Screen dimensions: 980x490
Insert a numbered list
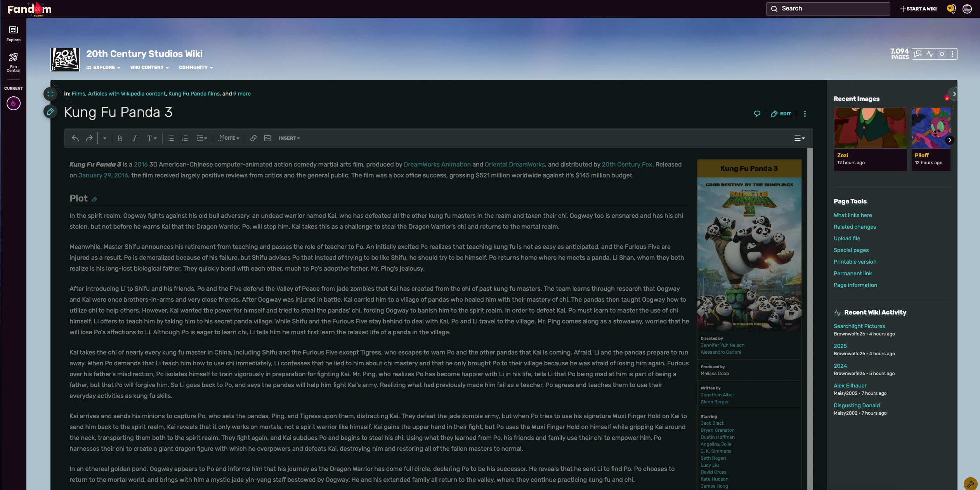coord(185,138)
